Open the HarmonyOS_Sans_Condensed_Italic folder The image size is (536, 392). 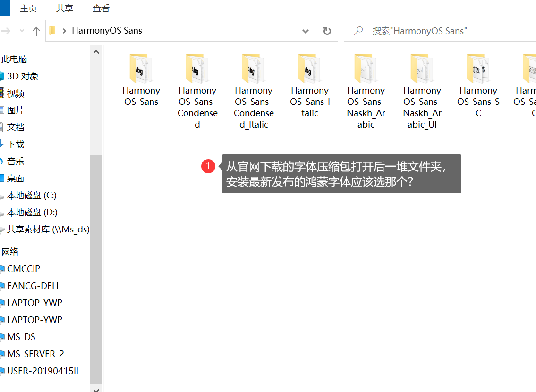tap(254, 91)
